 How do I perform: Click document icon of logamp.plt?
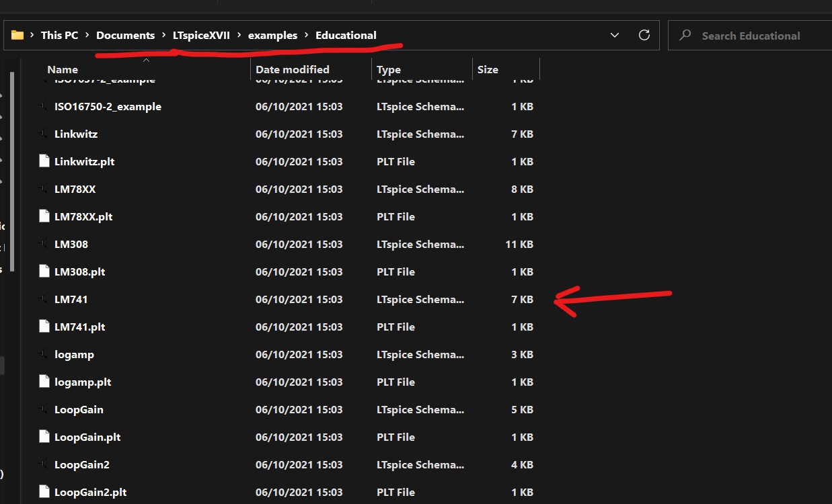click(x=44, y=382)
